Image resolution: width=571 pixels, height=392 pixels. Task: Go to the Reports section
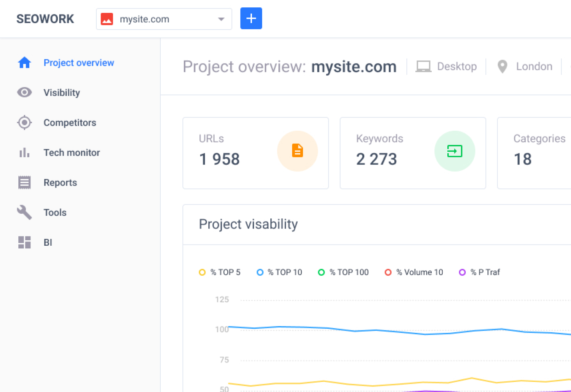60,183
